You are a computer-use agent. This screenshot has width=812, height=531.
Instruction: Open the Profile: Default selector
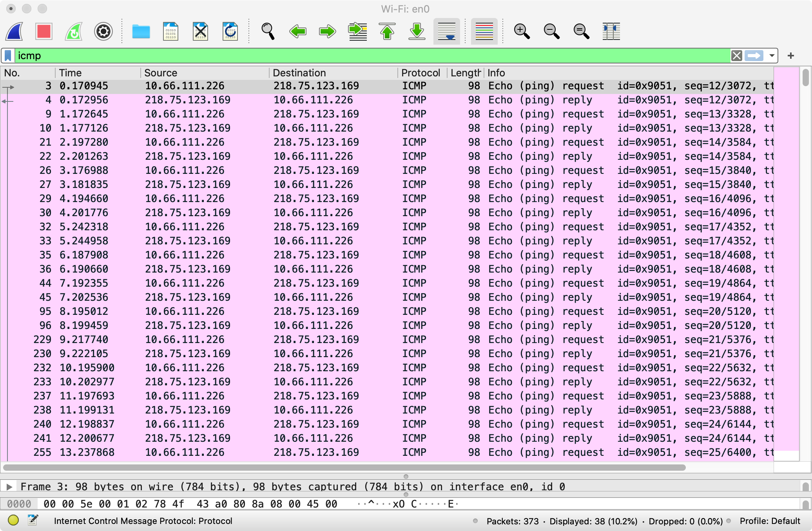point(769,521)
